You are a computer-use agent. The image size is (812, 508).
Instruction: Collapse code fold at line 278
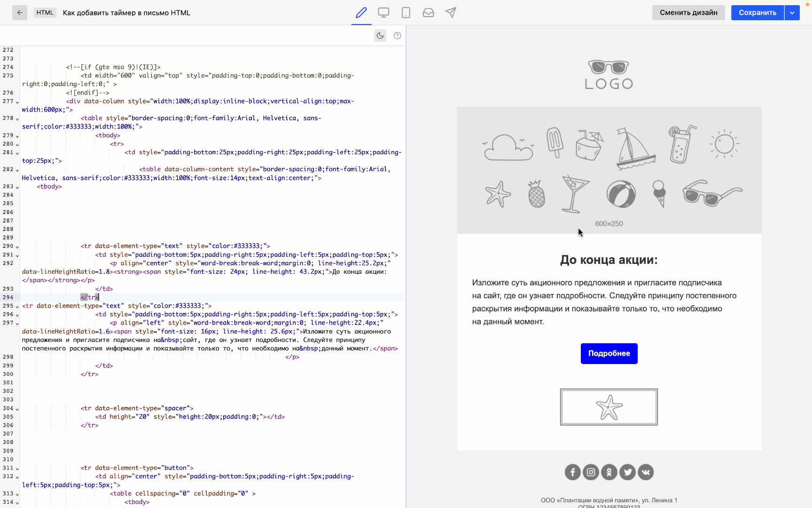17,119
